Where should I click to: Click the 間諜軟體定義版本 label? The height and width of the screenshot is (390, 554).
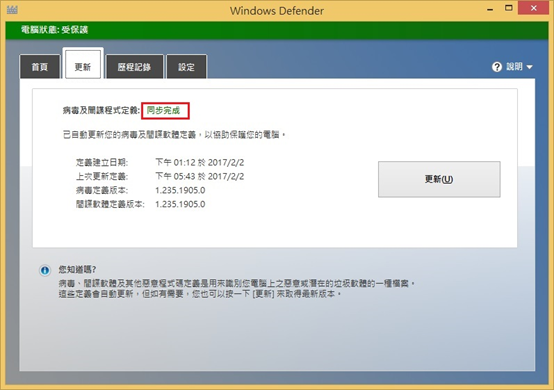110,204
